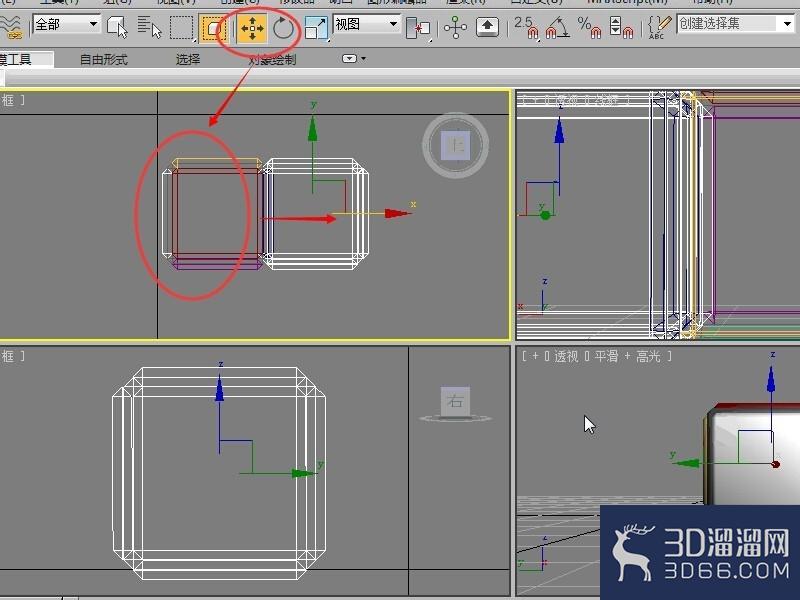Click the 透视 viewport label
The width and height of the screenshot is (800, 600).
[566, 356]
